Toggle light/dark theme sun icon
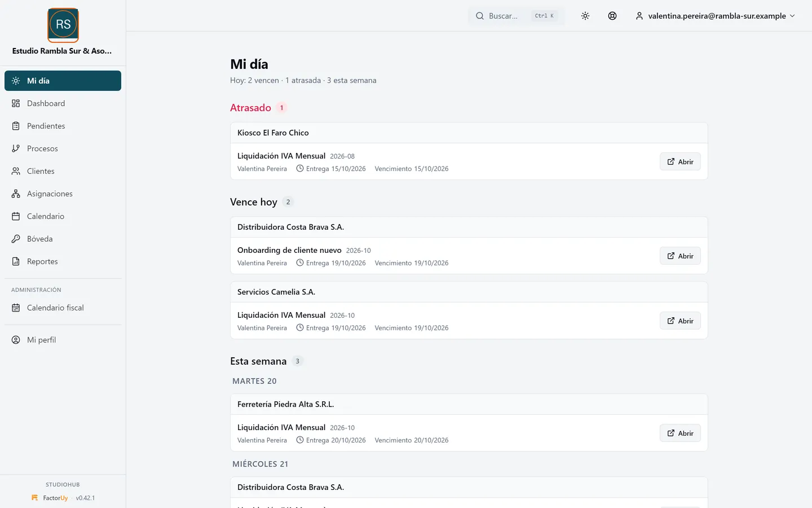The image size is (812, 508). click(x=585, y=16)
